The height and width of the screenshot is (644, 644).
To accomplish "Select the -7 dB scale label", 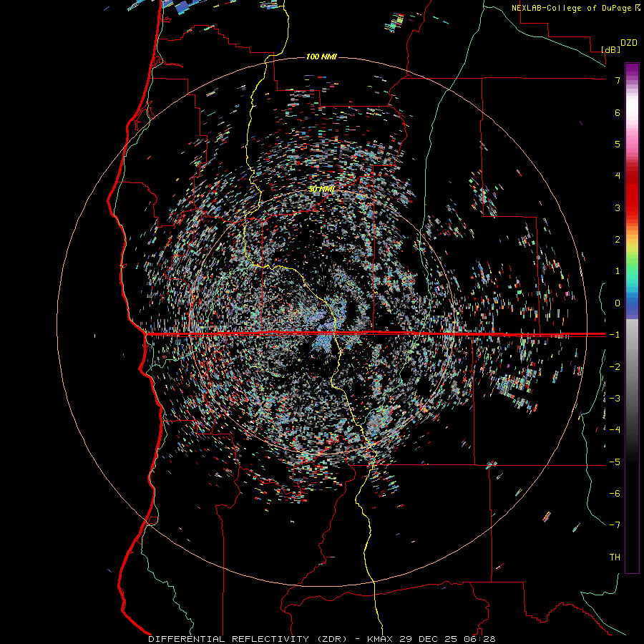I will (x=615, y=525).
